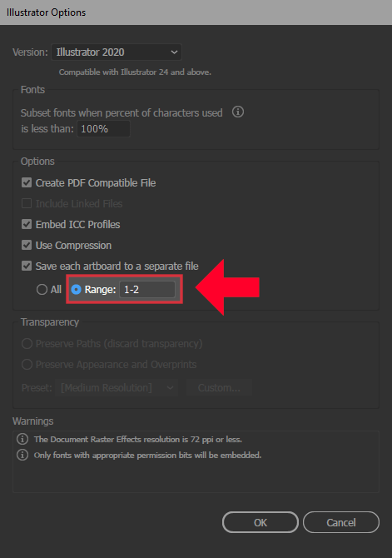392x558 pixels.
Task: Select the Range radio button
Action: point(76,290)
